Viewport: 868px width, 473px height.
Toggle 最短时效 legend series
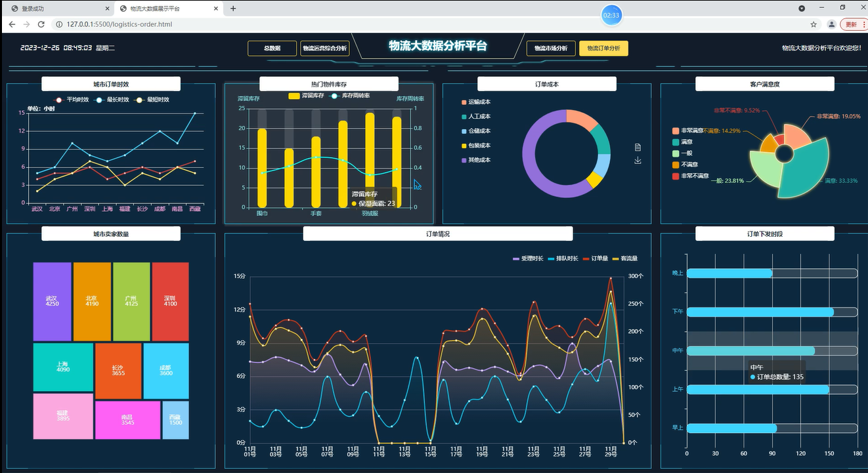152,100
